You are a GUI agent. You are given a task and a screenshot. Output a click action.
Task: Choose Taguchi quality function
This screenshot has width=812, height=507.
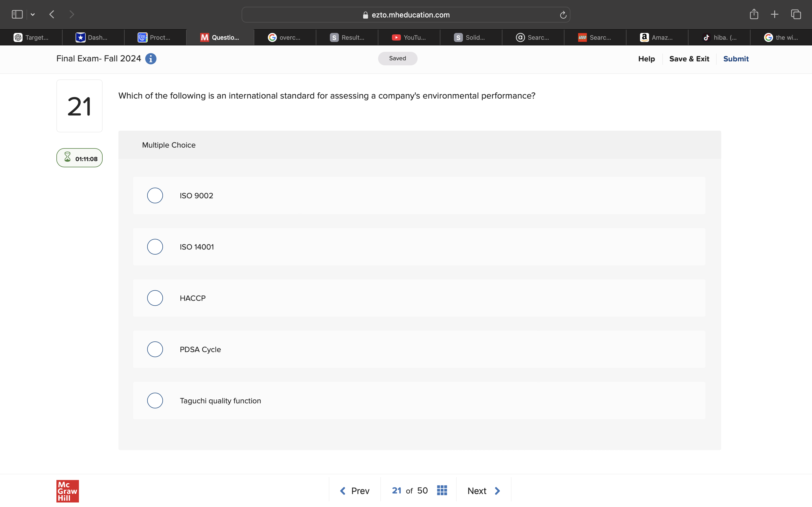click(x=155, y=400)
